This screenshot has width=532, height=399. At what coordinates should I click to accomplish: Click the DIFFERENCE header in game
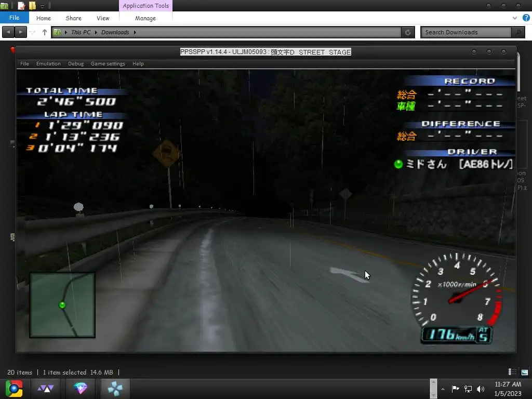tap(461, 124)
